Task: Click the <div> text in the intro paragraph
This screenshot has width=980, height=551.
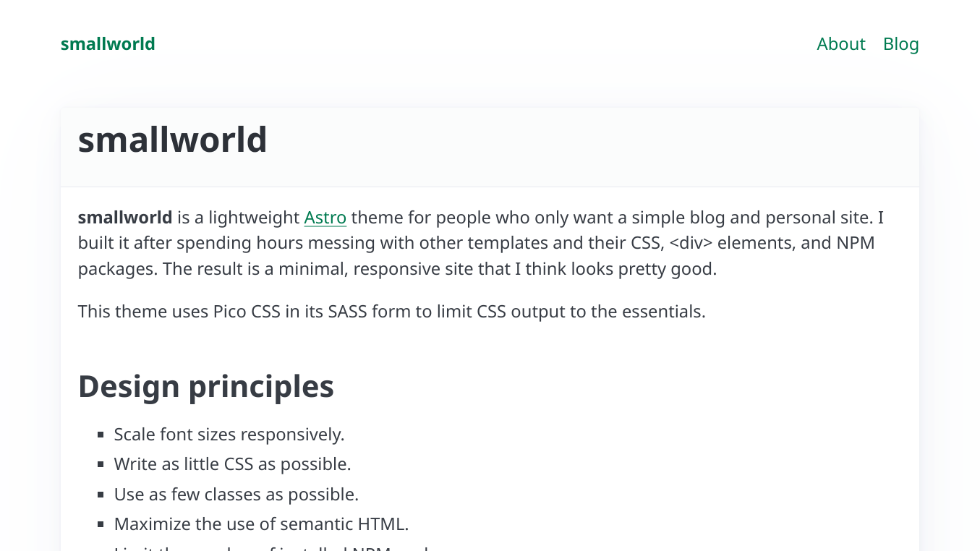Action: pyautogui.click(x=686, y=243)
